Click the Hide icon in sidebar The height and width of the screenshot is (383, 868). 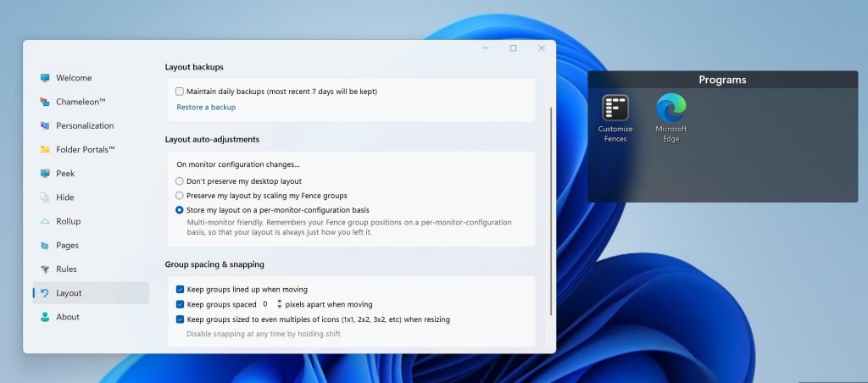45,197
